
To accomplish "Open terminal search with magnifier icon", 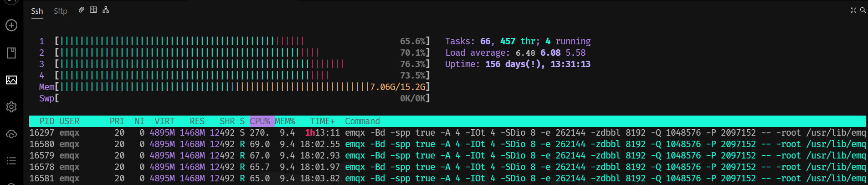I will tap(863, 10).
